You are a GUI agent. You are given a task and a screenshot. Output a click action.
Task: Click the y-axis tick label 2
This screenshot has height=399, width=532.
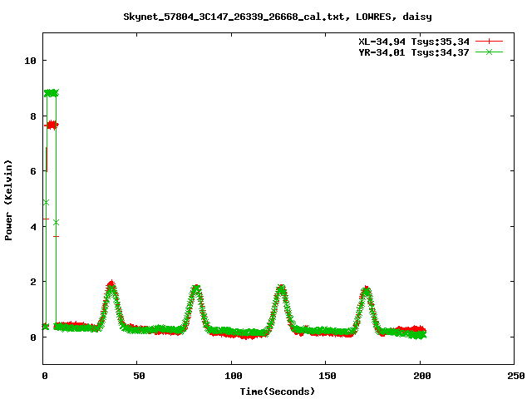(33, 282)
